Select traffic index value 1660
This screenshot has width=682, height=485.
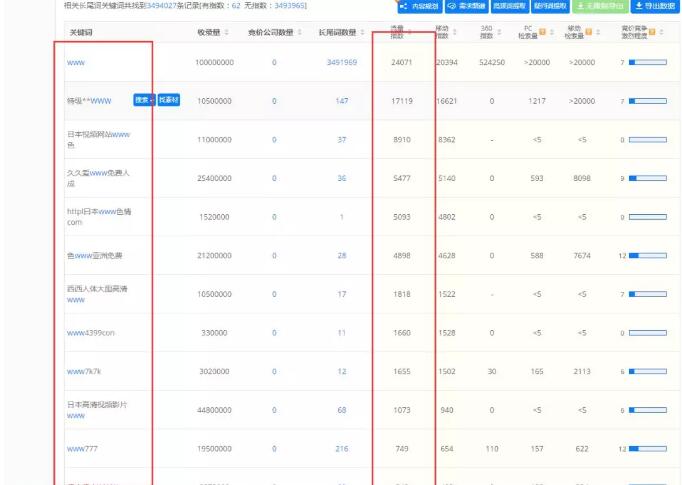click(x=401, y=333)
